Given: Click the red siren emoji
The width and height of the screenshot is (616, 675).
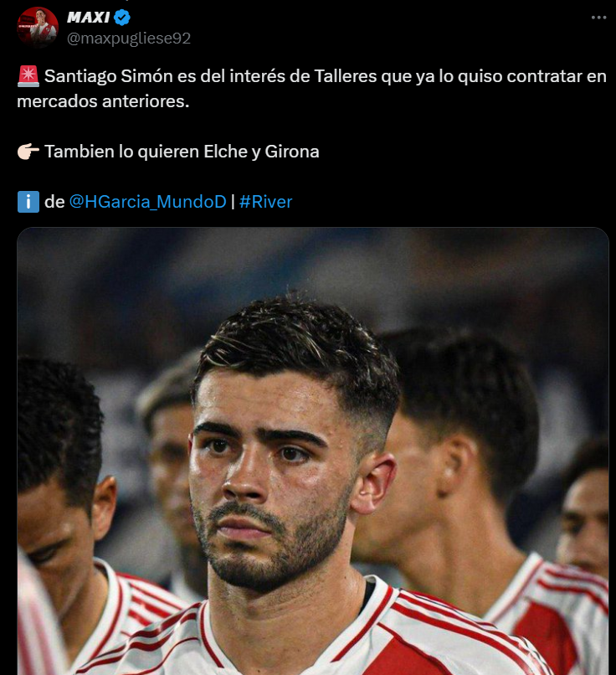Looking at the screenshot, I should (x=28, y=76).
